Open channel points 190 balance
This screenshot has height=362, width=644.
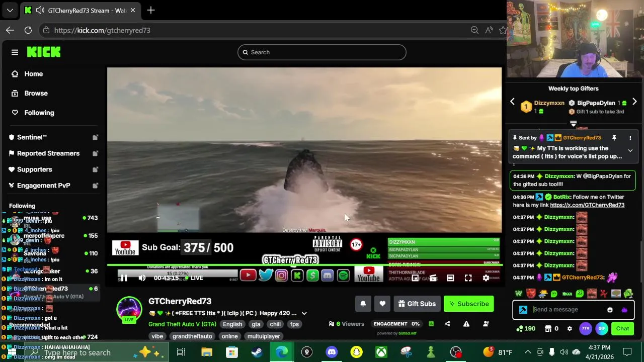(x=526, y=329)
